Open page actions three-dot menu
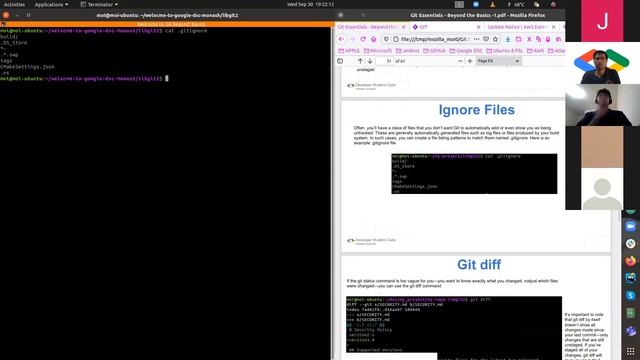 coord(476,39)
